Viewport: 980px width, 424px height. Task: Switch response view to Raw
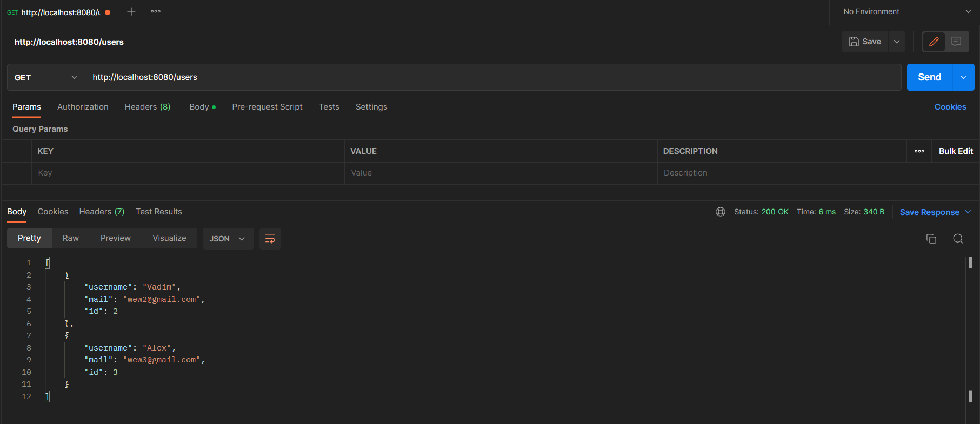(x=71, y=238)
